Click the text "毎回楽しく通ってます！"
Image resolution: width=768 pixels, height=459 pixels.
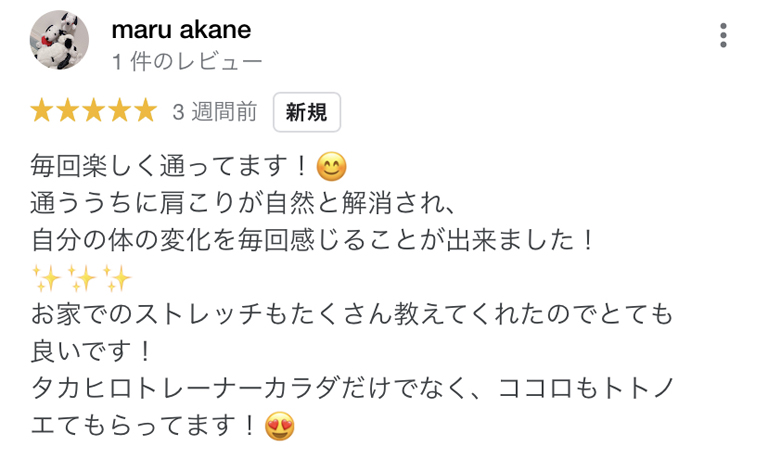point(171,165)
